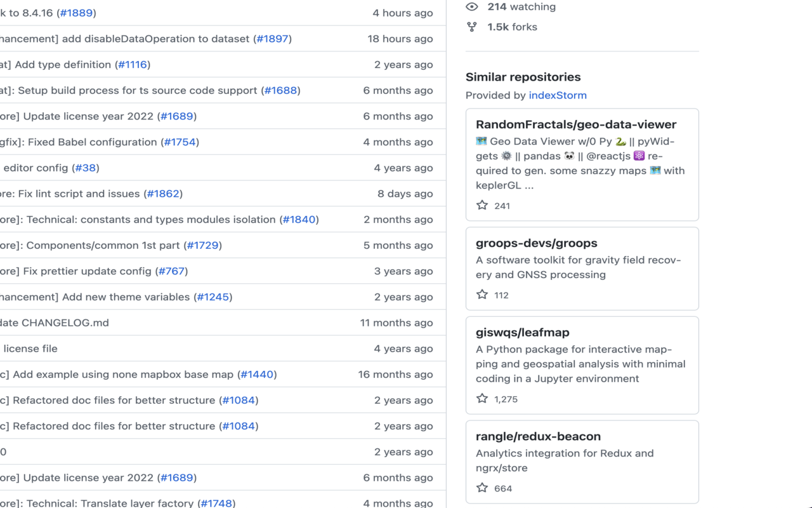The image size is (812, 508).
Task: Open pull request #1688 ts build setup
Action: 281,90
